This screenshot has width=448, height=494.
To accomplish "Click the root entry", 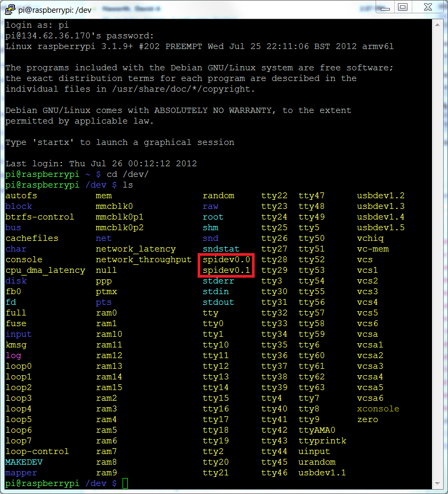I will click(x=213, y=217).
